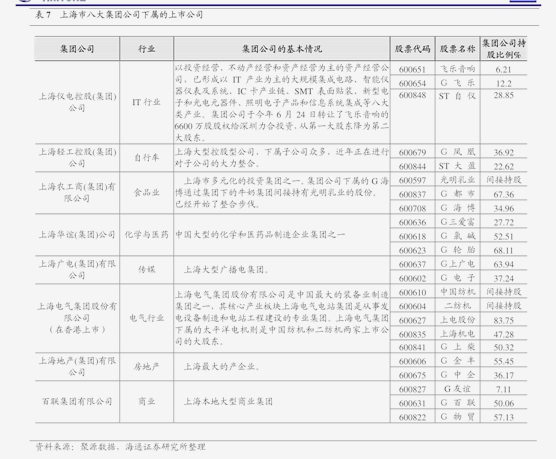Click the '商业' industry cell
Viewport: 556px width, 459px height.
click(146, 401)
